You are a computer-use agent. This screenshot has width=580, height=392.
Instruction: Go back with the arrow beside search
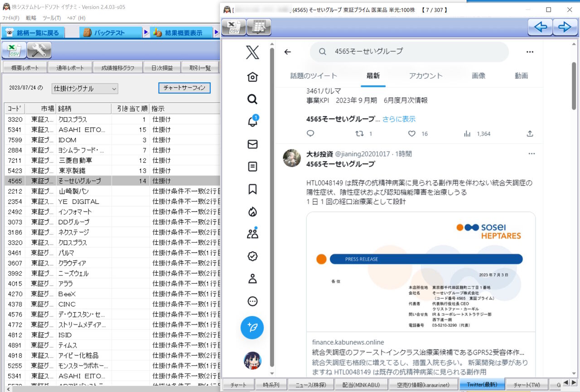pyautogui.click(x=287, y=52)
